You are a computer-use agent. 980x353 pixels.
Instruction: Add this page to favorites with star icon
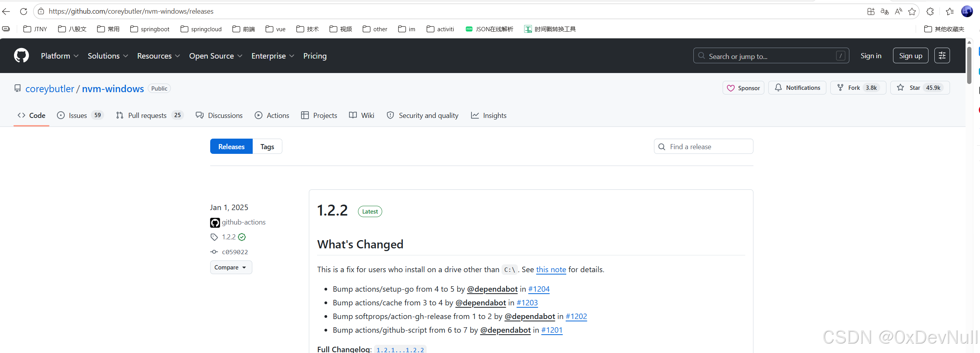(x=912, y=11)
